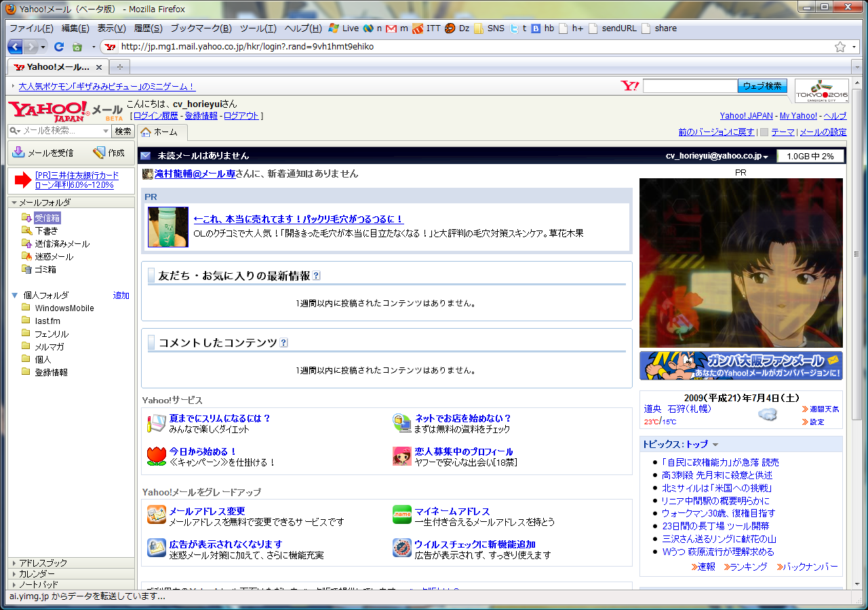The image size is (868, 610).
Task: Reload the page with the refresh icon
Action: click(x=59, y=47)
